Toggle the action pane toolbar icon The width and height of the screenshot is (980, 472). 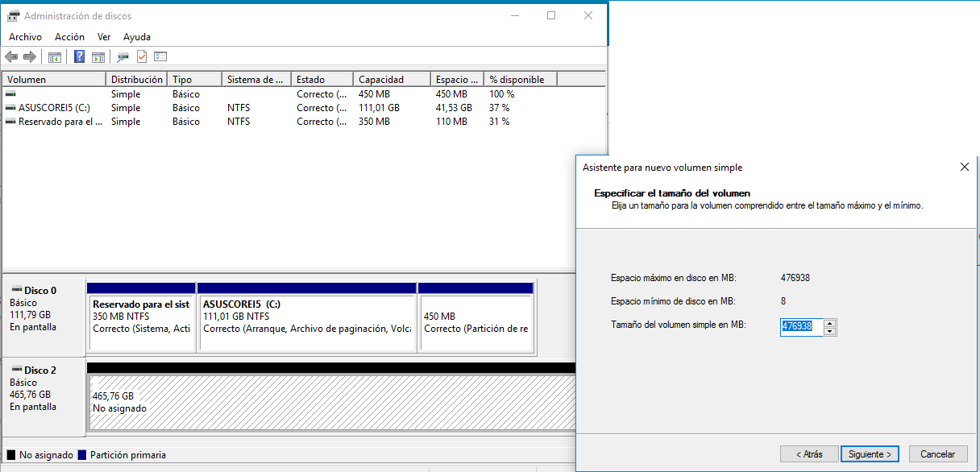coord(98,57)
